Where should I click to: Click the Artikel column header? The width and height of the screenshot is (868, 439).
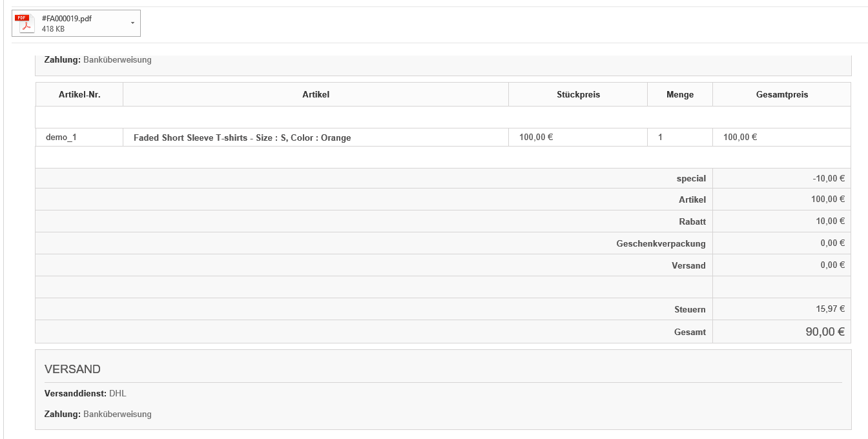[316, 94]
